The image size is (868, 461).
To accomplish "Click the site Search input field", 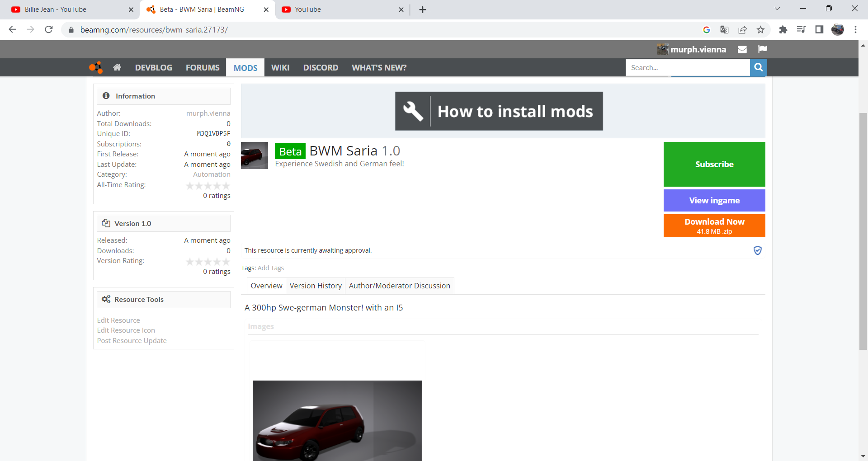I will tap(688, 67).
